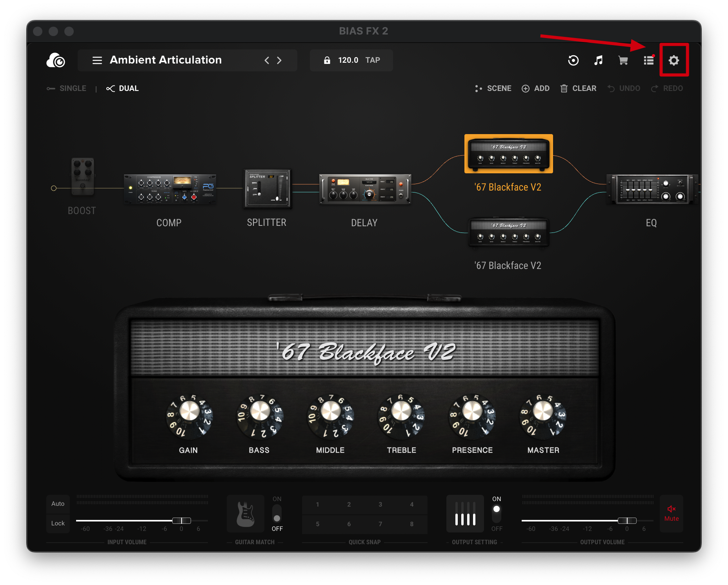Toggle the Guitar Match on/off switch
The image size is (728, 585).
click(277, 514)
